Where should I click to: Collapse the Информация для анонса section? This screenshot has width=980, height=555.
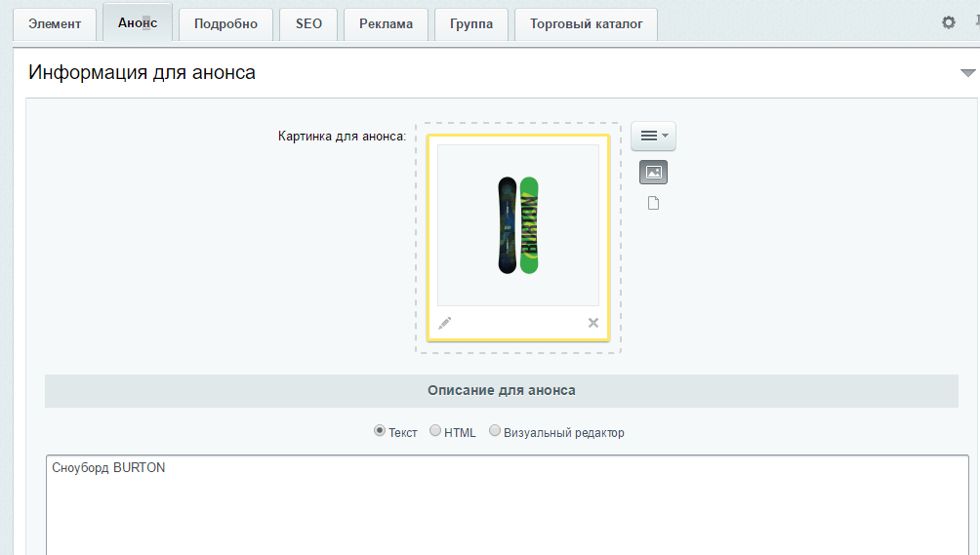[x=967, y=73]
